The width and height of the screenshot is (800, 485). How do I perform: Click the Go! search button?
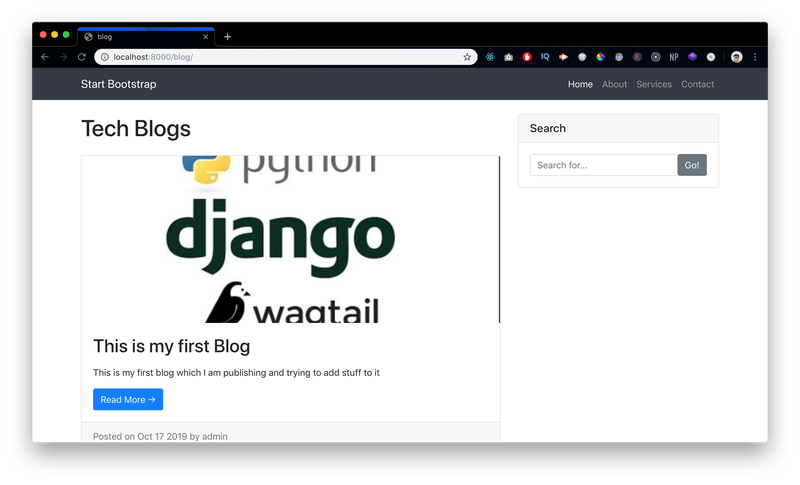pyautogui.click(x=692, y=165)
